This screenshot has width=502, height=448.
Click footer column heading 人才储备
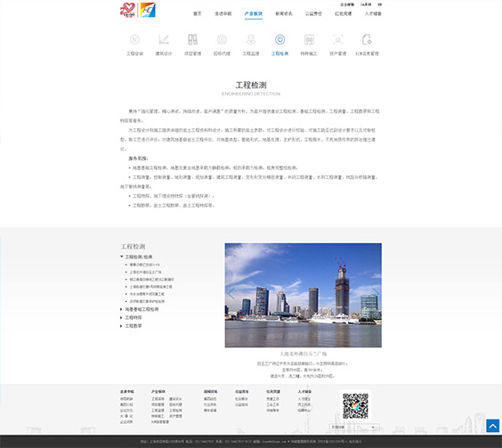(x=304, y=392)
